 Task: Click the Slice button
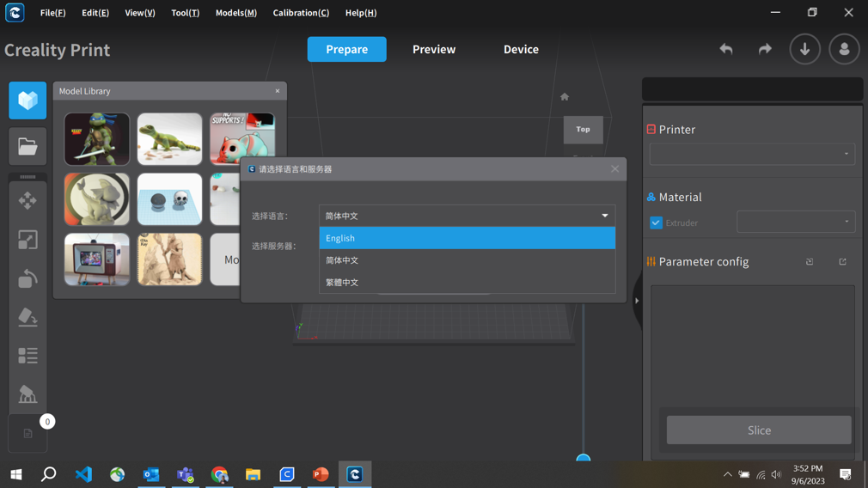coord(758,430)
